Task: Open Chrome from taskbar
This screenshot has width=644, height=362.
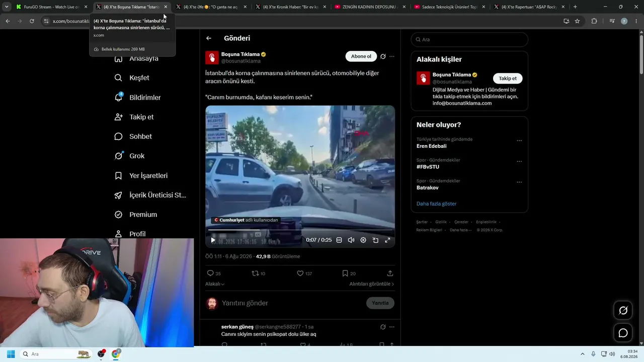Action: coord(116,354)
